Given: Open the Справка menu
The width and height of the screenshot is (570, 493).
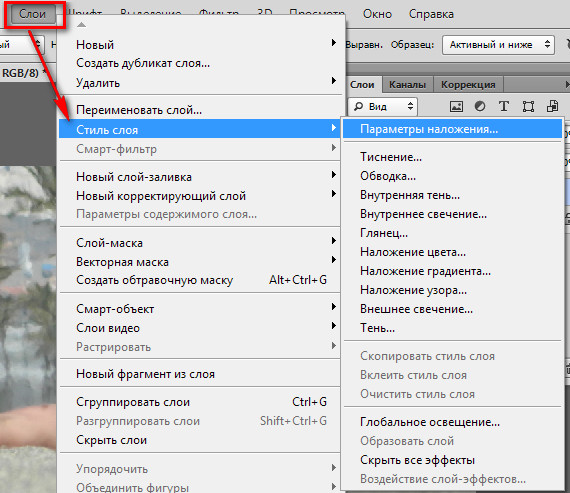Looking at the screenshot, I should point(431,14).
